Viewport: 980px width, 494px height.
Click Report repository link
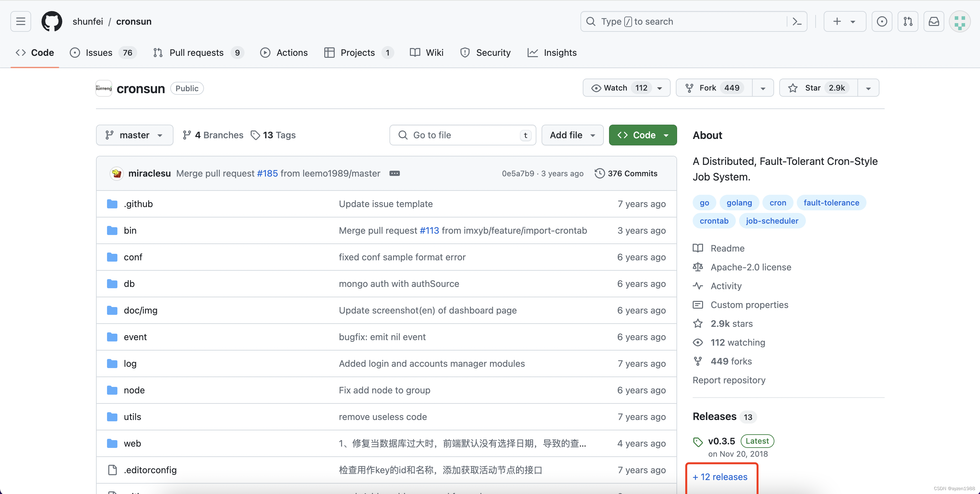tap(729, 380)
